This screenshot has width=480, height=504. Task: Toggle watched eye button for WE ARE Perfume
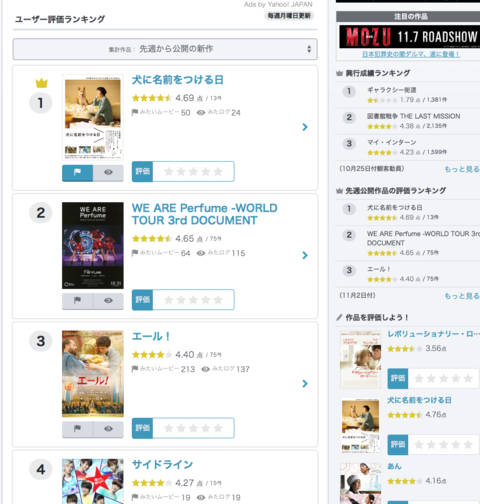[108, 301]
